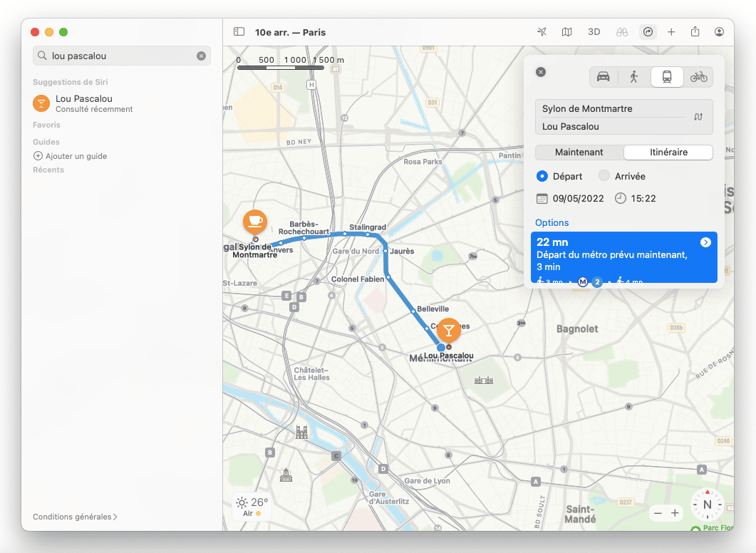Open Look Around binoculars icon
This screenshot has height=553, width=756.
pyautogui.click(x=621, y=32)
